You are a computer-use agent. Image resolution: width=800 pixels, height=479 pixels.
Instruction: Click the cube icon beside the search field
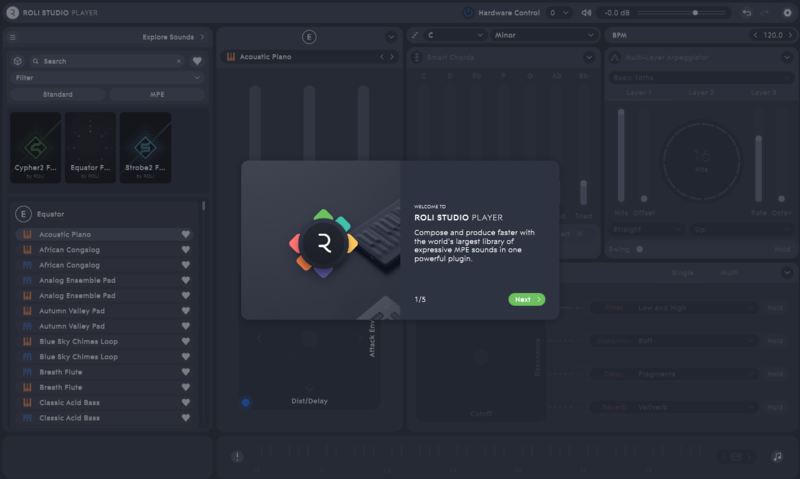[x=19, y=61]
